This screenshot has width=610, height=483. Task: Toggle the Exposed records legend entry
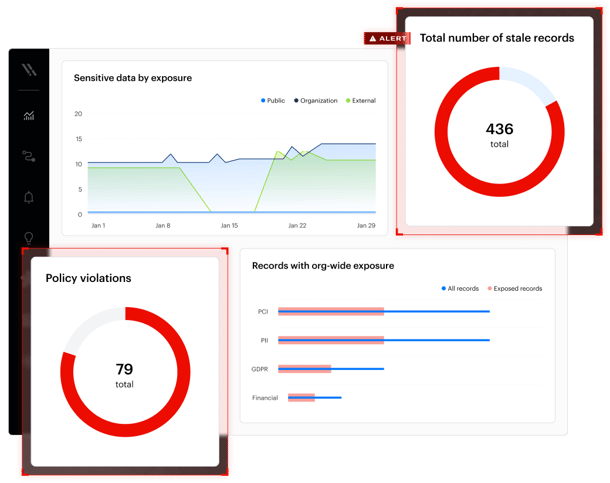[x=515, y=289]
